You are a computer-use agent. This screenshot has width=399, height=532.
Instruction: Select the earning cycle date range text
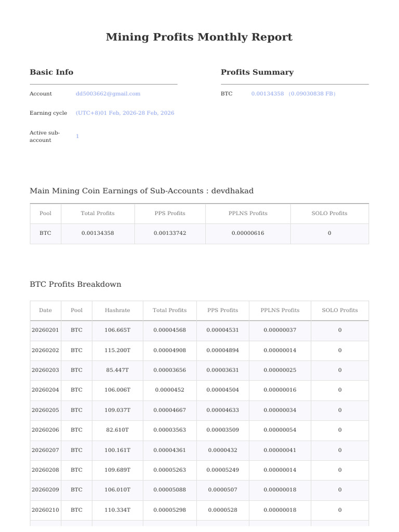pyautogui.click(x=125, y=113)
